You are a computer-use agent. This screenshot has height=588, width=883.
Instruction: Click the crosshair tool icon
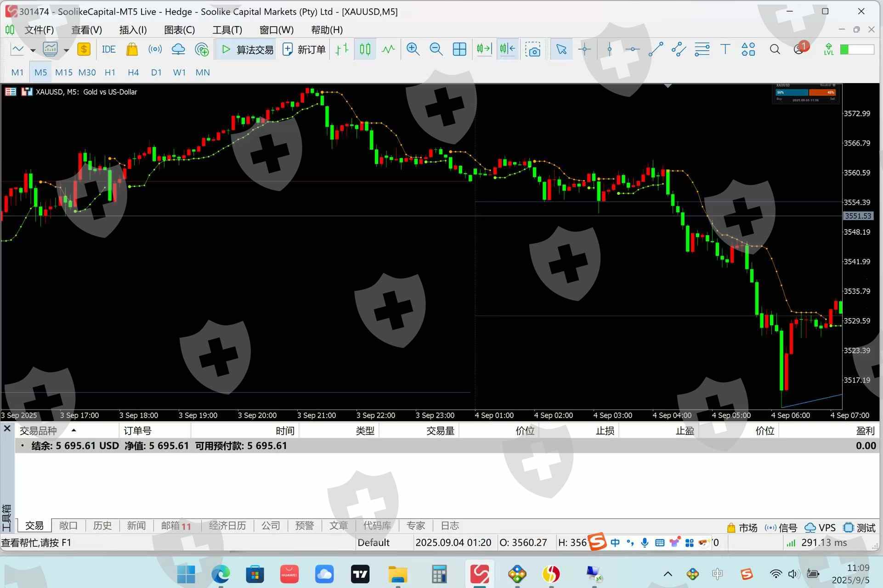click(585, 49)
